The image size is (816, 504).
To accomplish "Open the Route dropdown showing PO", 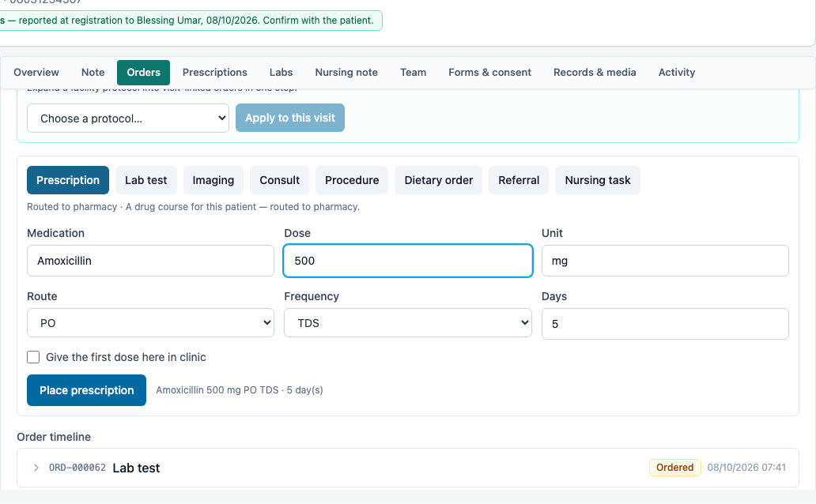I will [x=150, y=323].
